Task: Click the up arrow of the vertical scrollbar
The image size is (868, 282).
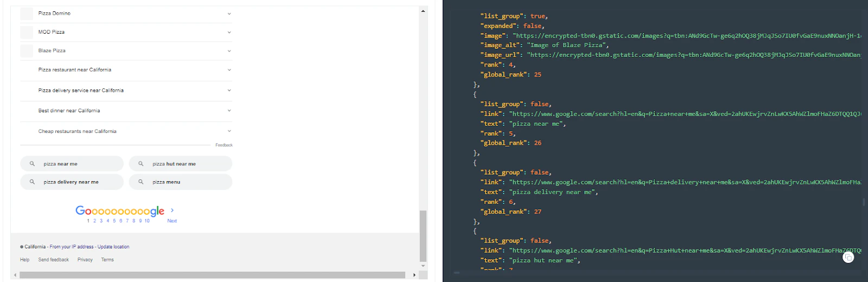Action: [423, 11]
